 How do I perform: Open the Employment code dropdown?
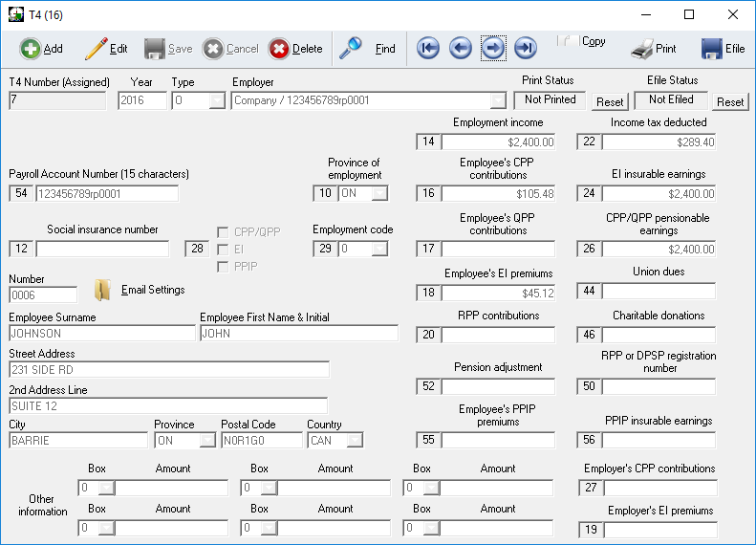(x=379, y=249)
